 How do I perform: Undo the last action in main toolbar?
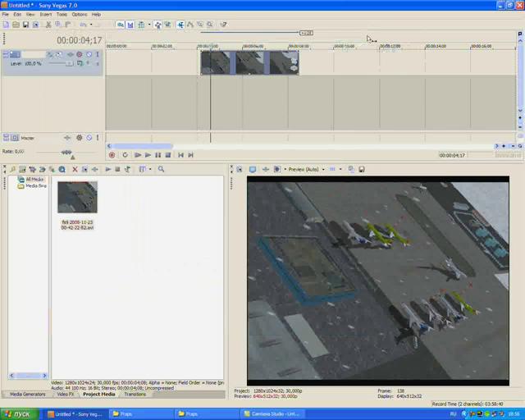tap(83, 25)
